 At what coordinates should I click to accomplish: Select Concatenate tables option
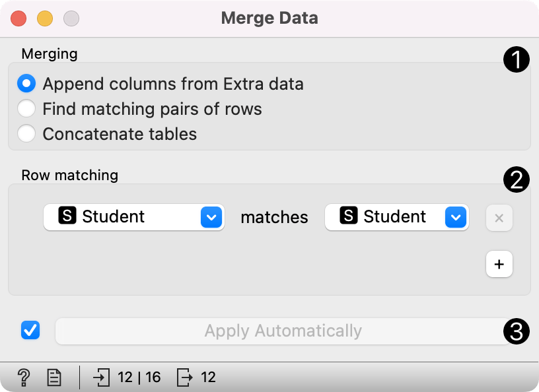26,134
